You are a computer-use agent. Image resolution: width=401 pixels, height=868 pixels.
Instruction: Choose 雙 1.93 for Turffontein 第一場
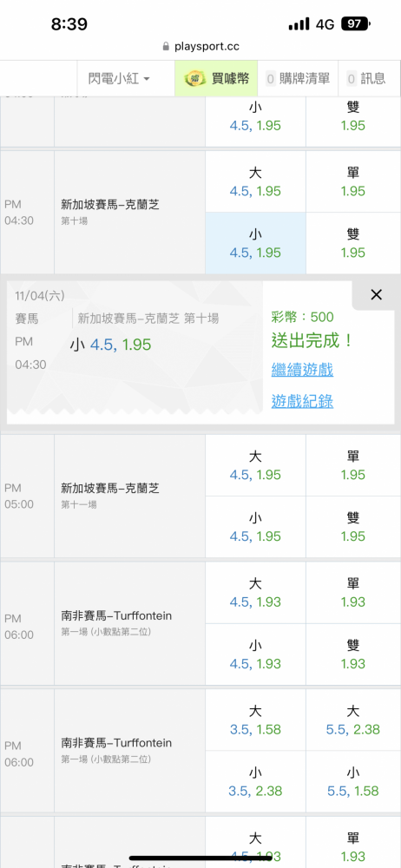(353, 654)
